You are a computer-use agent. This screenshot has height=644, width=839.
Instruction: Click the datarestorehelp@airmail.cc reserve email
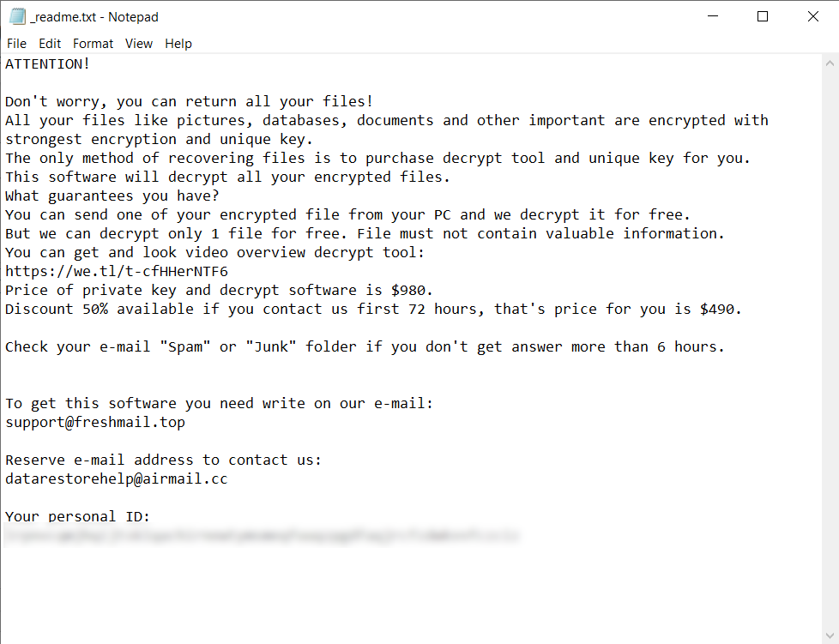click(117, 478)
